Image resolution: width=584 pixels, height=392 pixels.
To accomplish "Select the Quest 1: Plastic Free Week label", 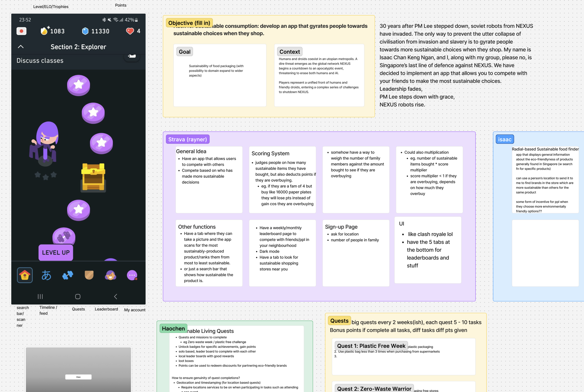I will click(x=371, y=346).
